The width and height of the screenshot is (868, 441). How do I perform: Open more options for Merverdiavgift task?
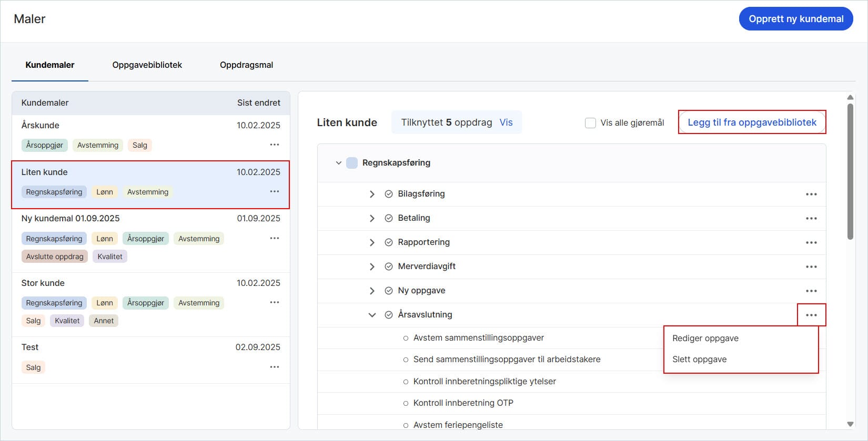[x=811, y=266]
